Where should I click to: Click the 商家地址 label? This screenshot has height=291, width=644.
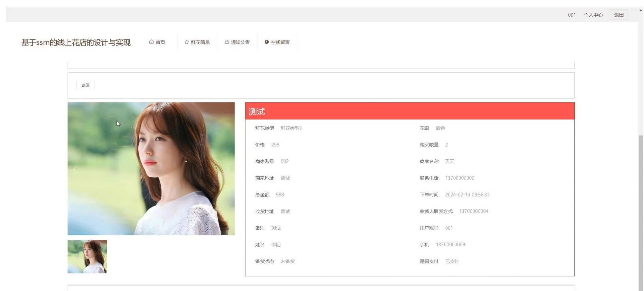(x=265, y=178)
